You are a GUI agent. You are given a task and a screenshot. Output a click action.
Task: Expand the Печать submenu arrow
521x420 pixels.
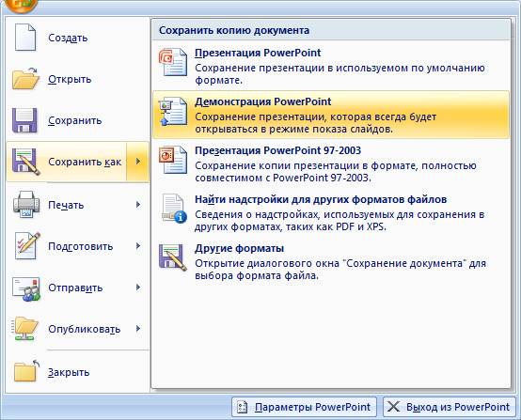click(x=138, y=205)
